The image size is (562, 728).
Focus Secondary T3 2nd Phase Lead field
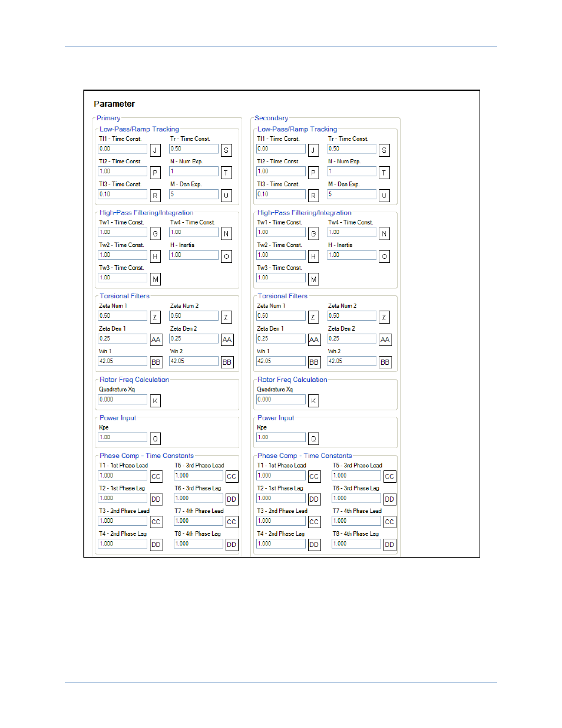(281, 521)
